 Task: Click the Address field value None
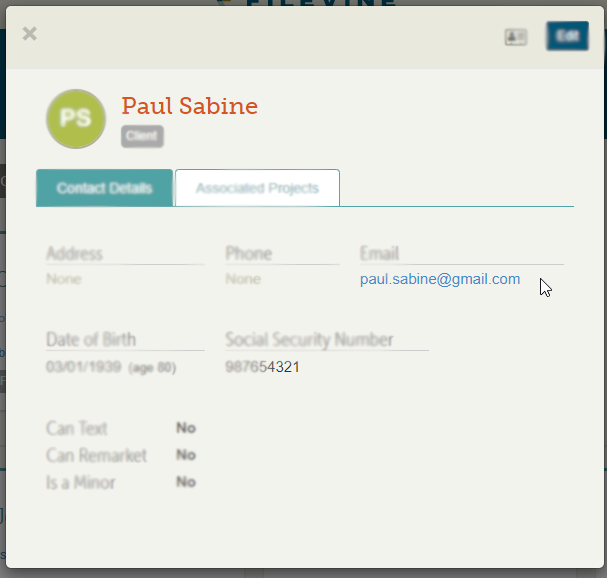[64, 279]
